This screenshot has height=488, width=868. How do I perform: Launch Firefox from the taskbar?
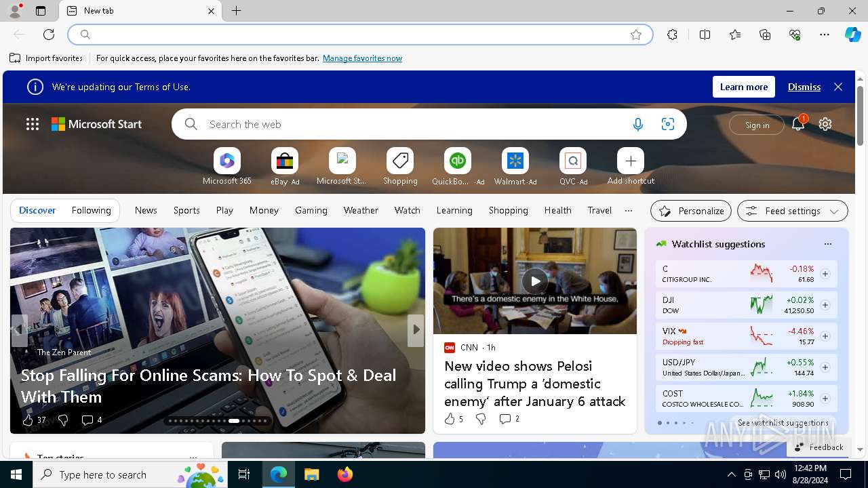(x=344, y=474)
